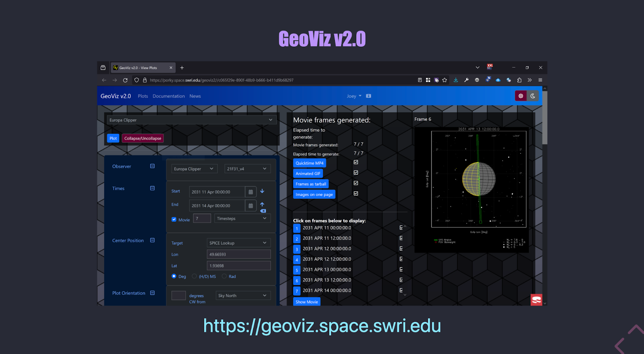644x354 pixels.
Task: Download the Quicktime MP4
Action: tap(310, 163)
